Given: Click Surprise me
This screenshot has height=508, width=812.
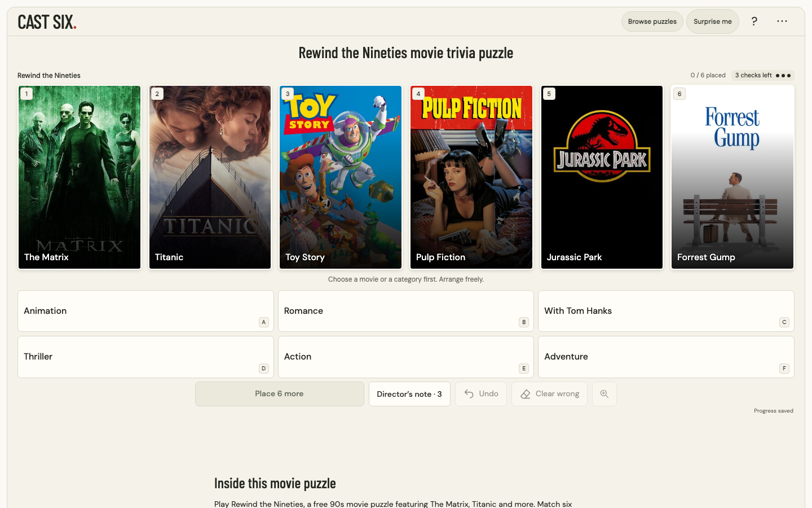Looking at the screenshot, I should point(713,21).
